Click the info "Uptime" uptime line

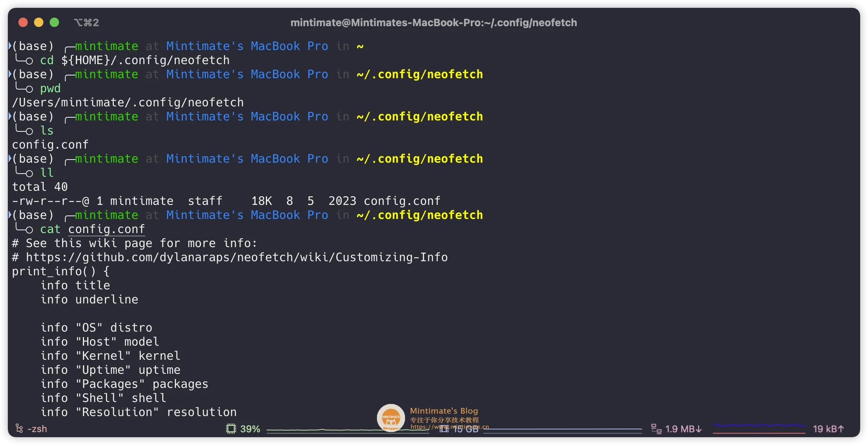click(111, 370)
